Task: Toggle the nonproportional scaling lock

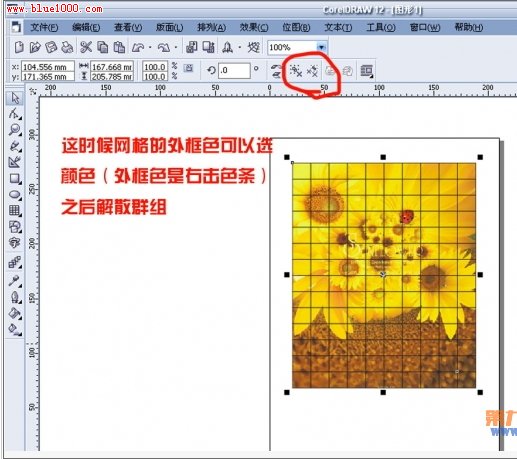Action: (188, 69)
